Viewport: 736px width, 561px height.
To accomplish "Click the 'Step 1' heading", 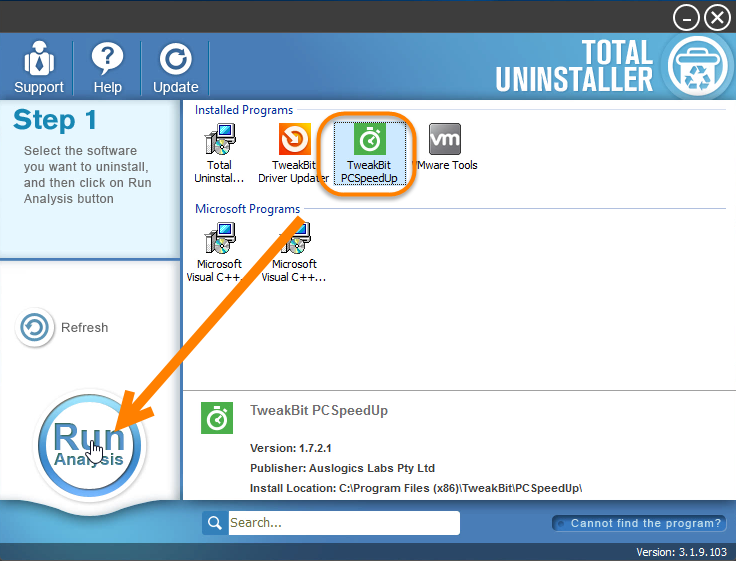I will click(55, 120).
